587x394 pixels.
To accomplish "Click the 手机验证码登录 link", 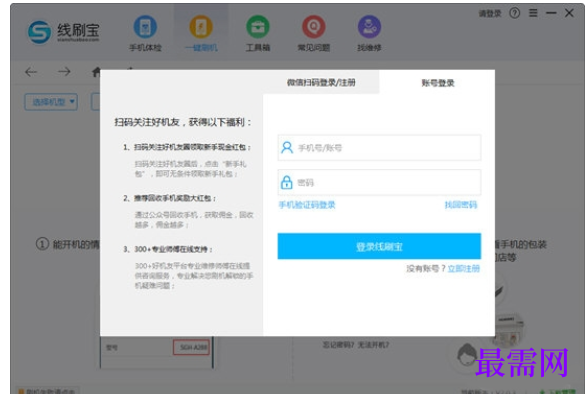I will click(x=307, y=205).
